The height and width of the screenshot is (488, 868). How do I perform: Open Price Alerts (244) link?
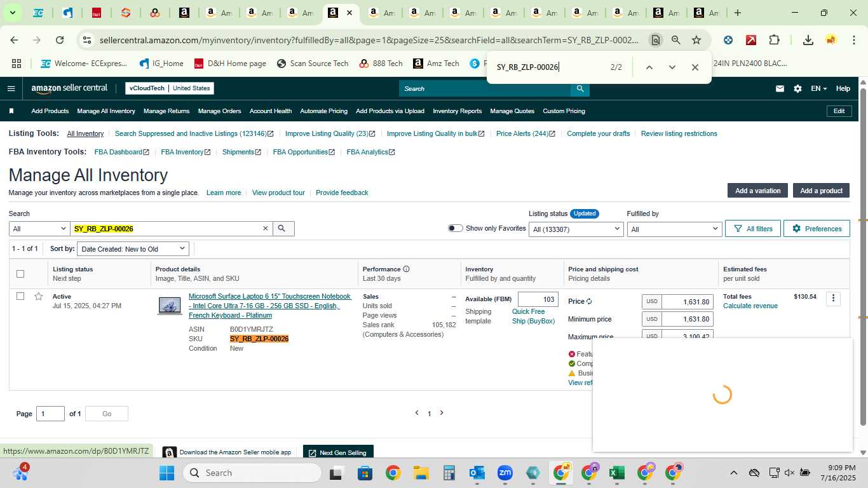[526, 133]
